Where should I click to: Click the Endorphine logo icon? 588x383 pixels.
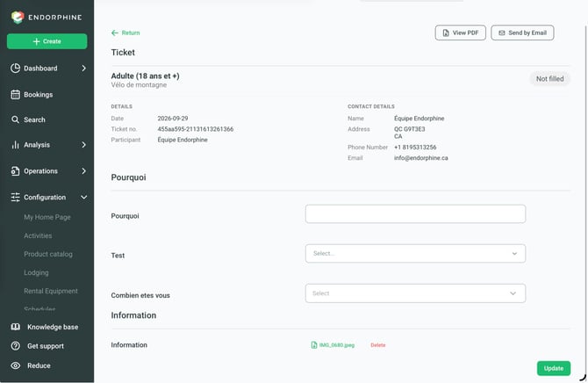coord(18,17)
